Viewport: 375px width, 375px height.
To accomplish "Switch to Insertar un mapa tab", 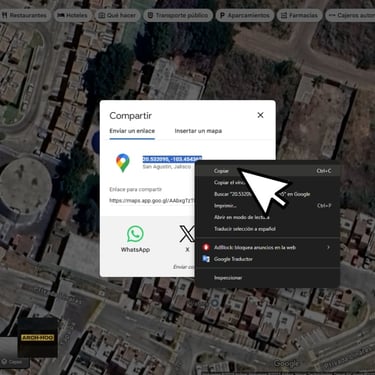I will click(x=198, y=131).
